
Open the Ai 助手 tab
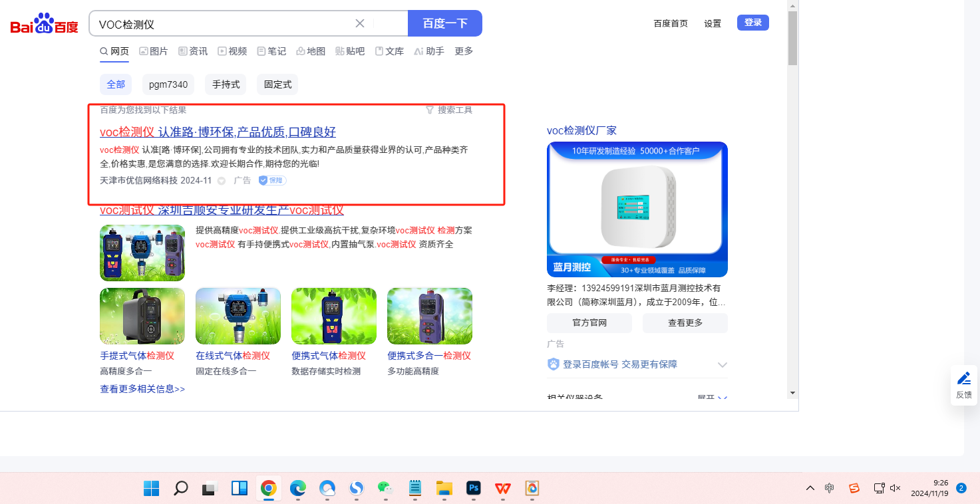click(x=429, y=51)
